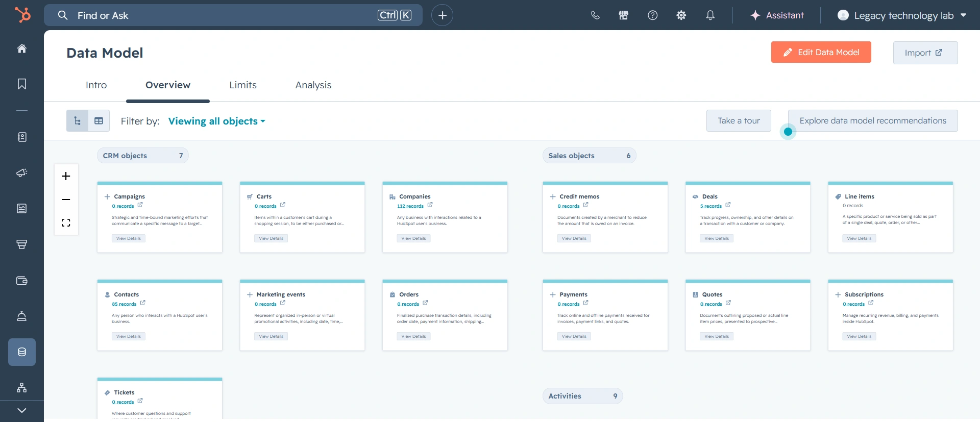Click the fit-to-screen canvas icon

[66, 223]
